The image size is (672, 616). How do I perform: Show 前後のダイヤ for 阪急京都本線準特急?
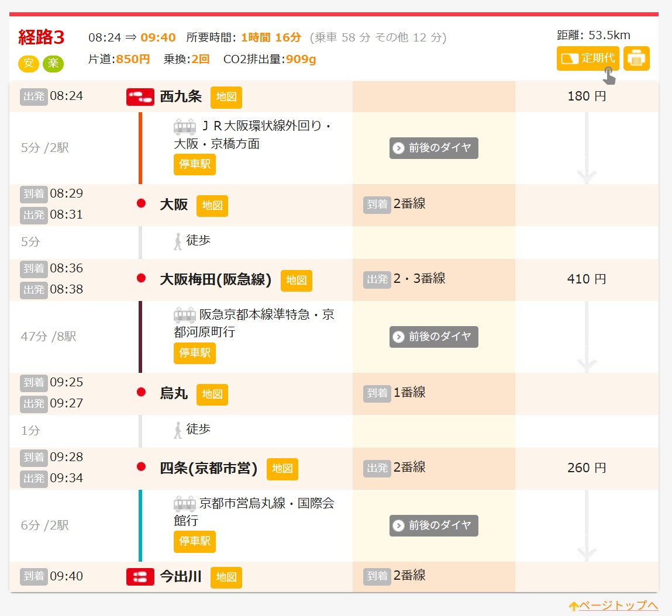433,337
